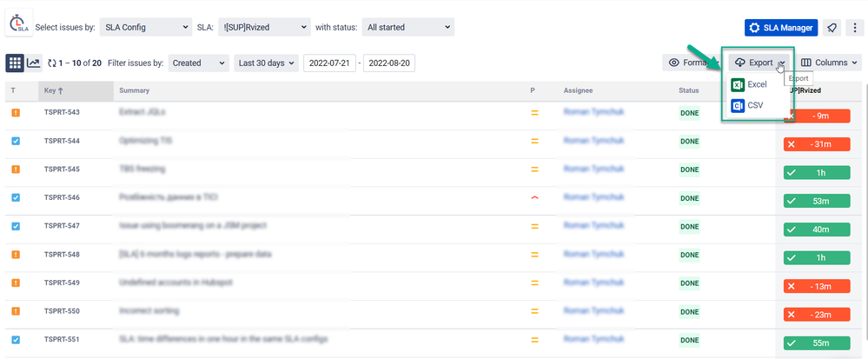The image size is (868, 359).
Task: Click the DONE status of TSPRT-547
Action: pos(690,227)
